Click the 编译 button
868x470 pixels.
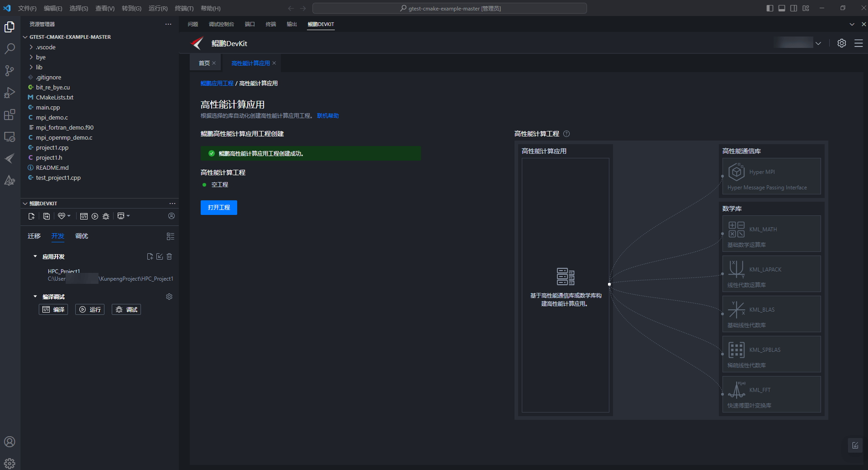point(53,309)
